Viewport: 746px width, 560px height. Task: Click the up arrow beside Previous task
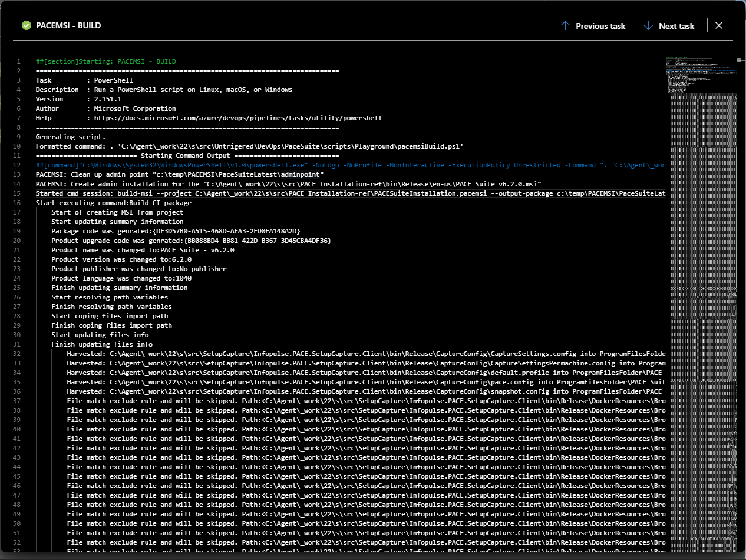point(565,25)
